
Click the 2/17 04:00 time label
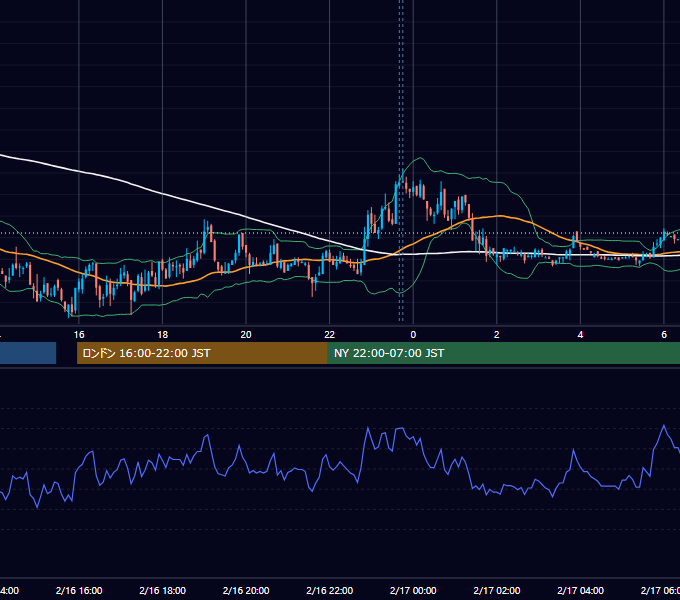[x=580, y=590]
